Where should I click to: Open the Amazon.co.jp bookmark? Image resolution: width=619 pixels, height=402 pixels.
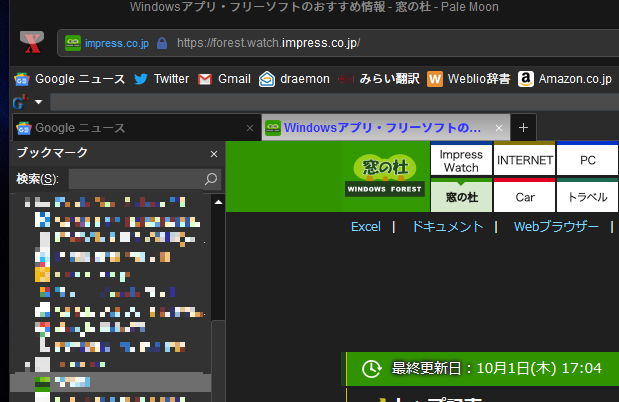pyautogui.click(x=565, y=79)
